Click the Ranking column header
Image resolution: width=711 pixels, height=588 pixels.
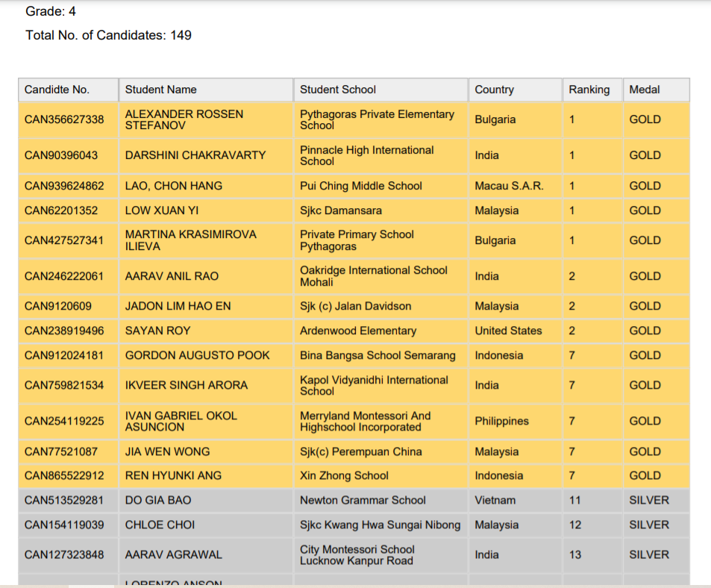tap(589, 90)
